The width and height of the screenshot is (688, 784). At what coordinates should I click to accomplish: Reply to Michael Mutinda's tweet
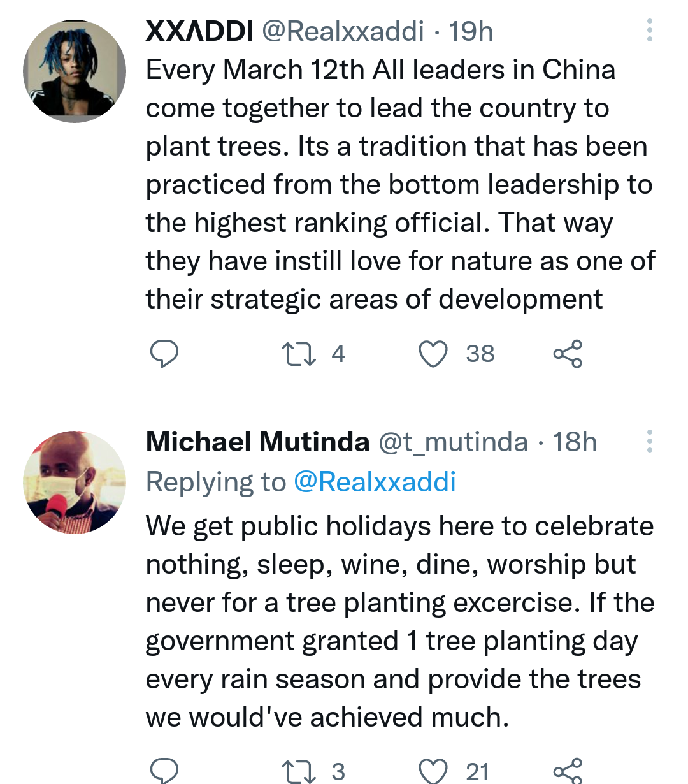click(x=164, y=770)
